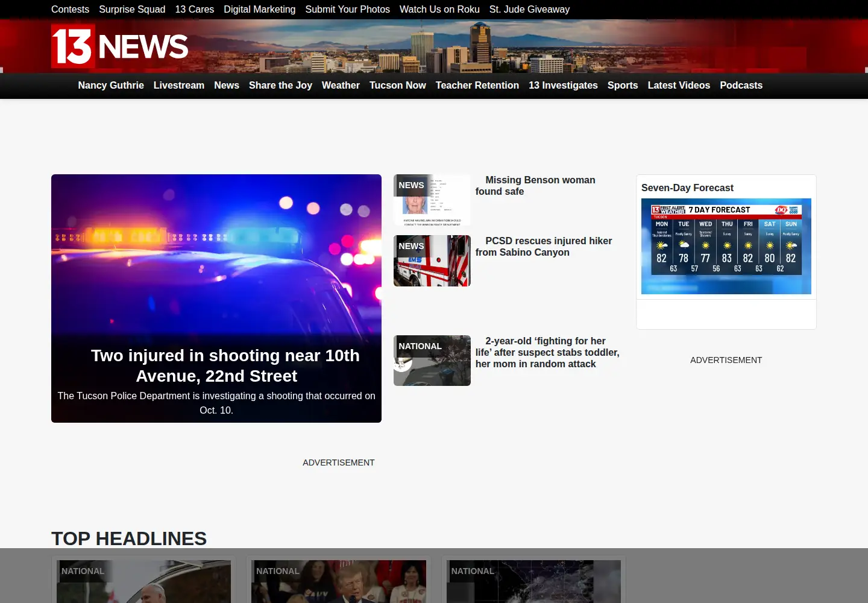Open first Top Headlines national story image

pos(143,581)
